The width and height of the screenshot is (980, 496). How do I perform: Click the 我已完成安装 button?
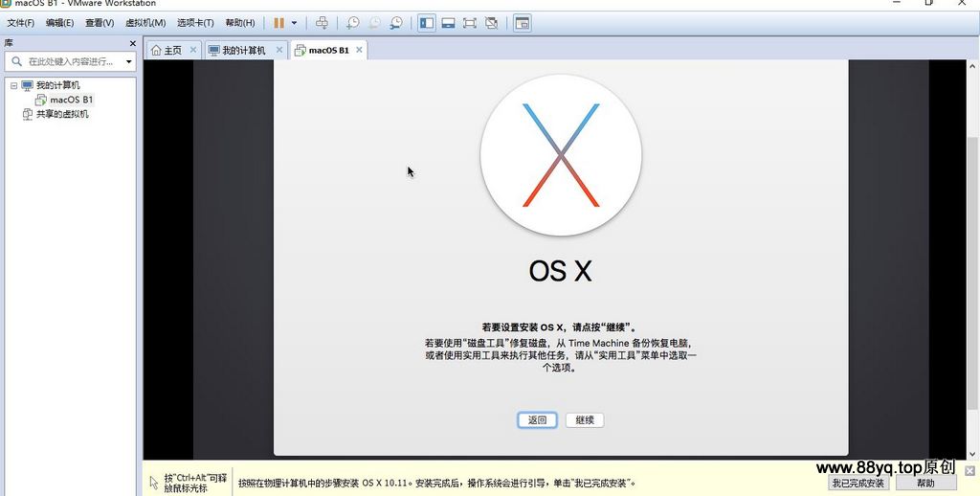858,483
